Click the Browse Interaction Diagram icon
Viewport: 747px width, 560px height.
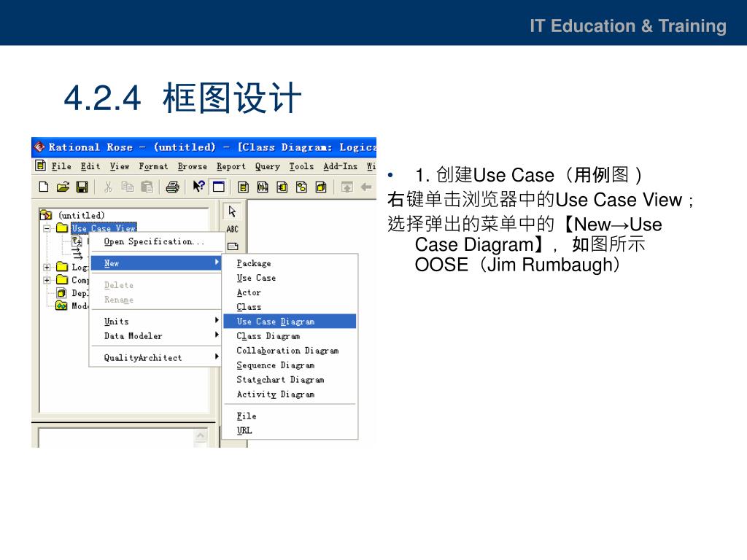263,187
